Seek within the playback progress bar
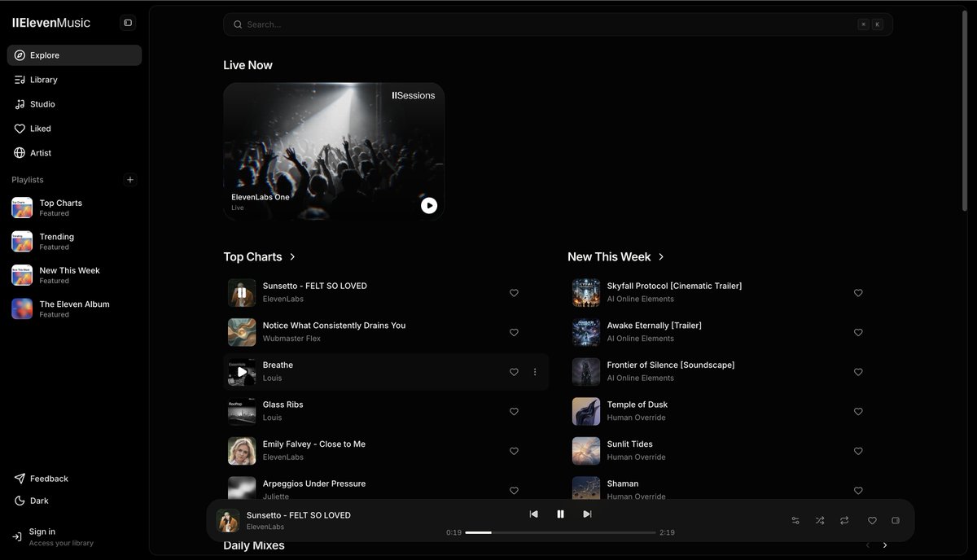 click(560, 532)
